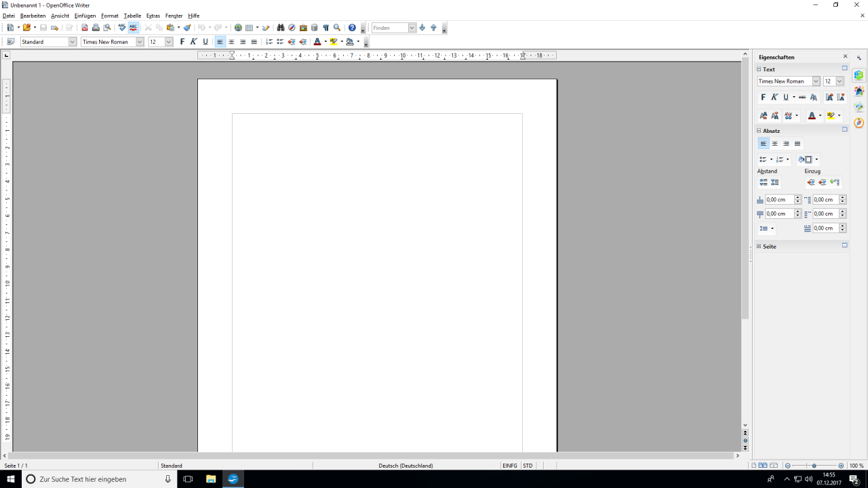Toggle nonprinting characters pilcrow icon
Viewport: 868px width, 488px height.
point(325,28)
